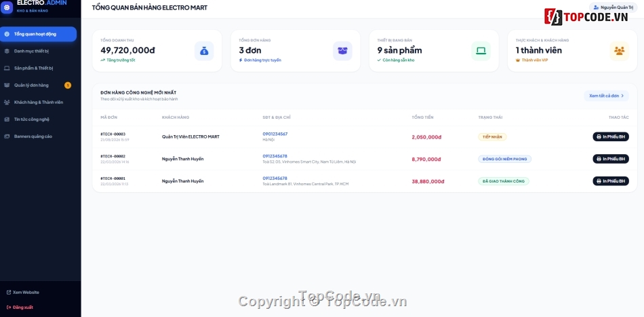
Task: Open Tin tức công nghệ section
Action: coord(38,119)
